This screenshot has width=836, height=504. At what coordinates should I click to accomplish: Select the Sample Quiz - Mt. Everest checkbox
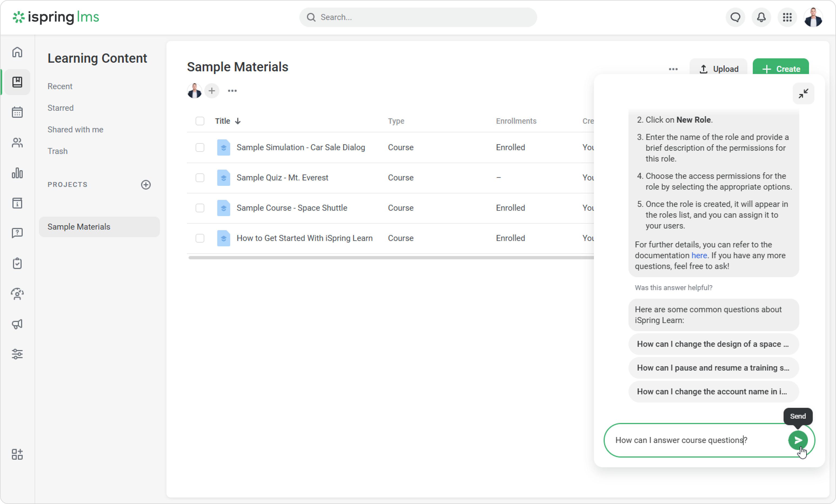(200, 178)
